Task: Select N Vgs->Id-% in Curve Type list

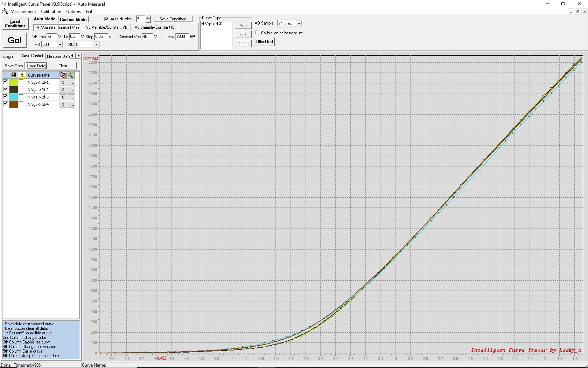Action: point(212,24)
